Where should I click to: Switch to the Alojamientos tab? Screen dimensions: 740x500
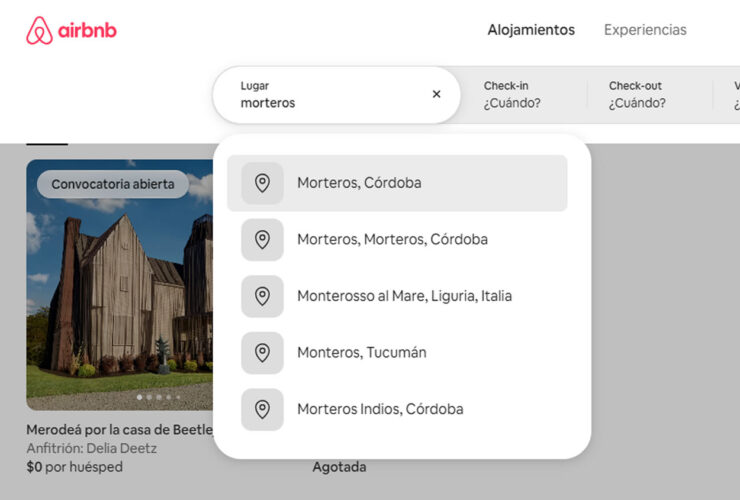click(531, 30)
